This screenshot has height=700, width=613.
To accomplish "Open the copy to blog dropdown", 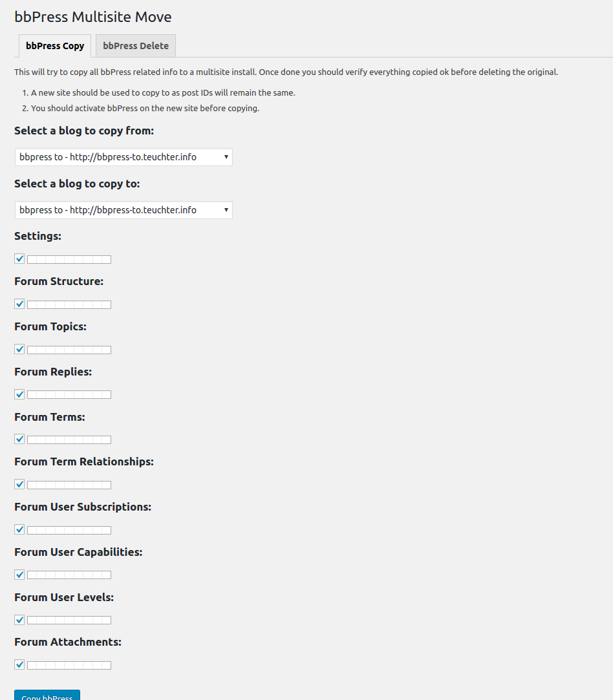I will coord(124,210).
